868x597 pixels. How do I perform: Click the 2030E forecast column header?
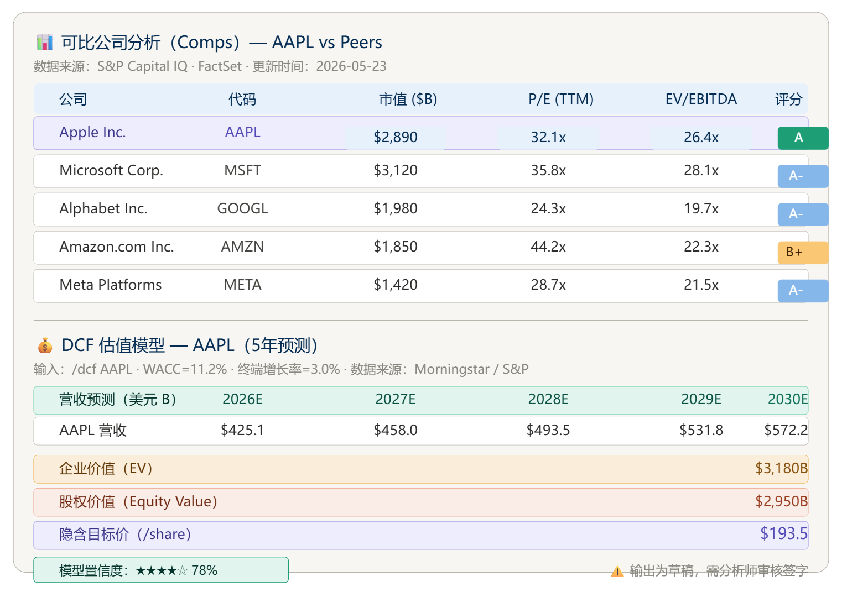tap(788, 400)
